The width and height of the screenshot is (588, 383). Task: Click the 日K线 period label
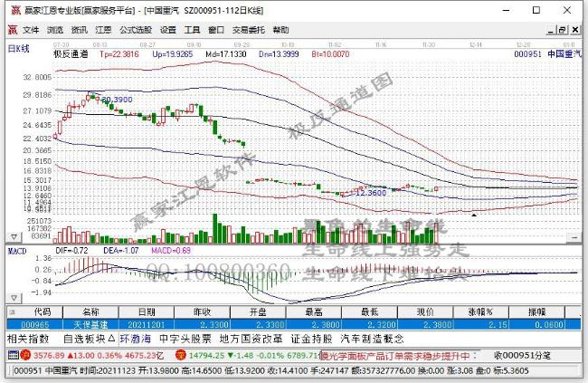tap(18, 49)
